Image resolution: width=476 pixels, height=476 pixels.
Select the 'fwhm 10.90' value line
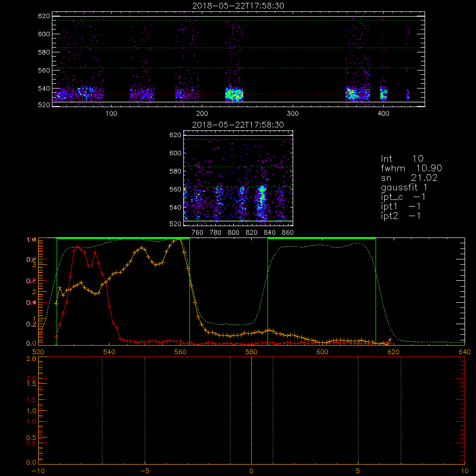[411, 168]
